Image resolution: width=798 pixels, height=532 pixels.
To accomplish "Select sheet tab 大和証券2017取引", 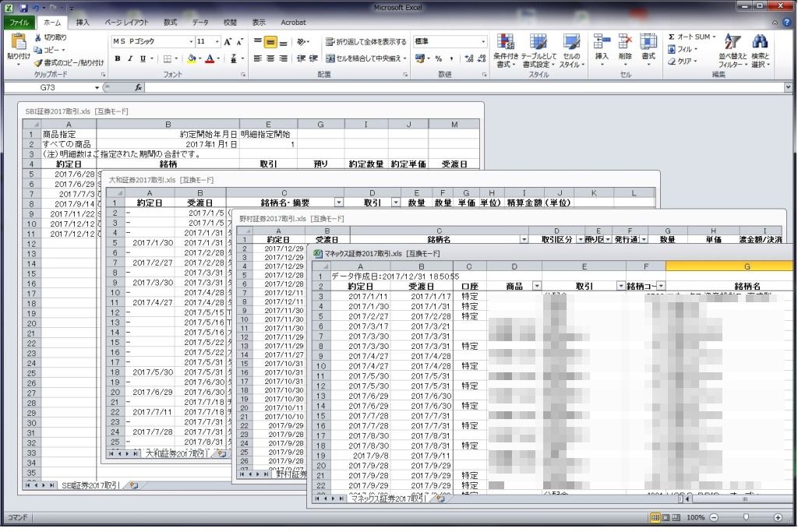I will click(x=176, y=453).
